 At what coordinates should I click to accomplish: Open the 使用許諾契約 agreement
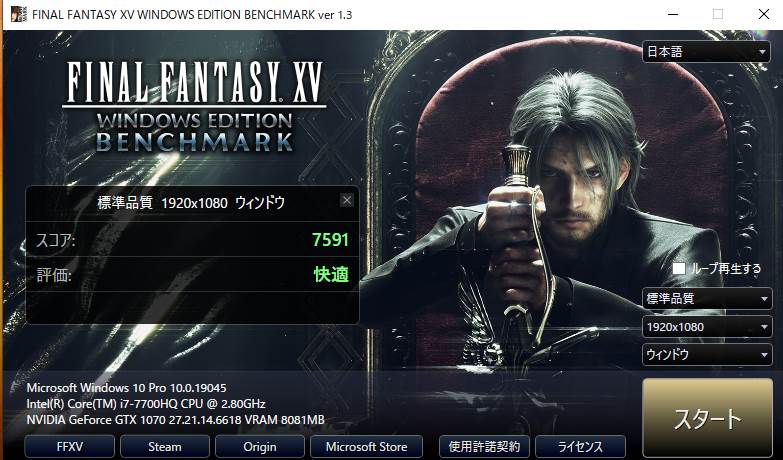point(484,447)
